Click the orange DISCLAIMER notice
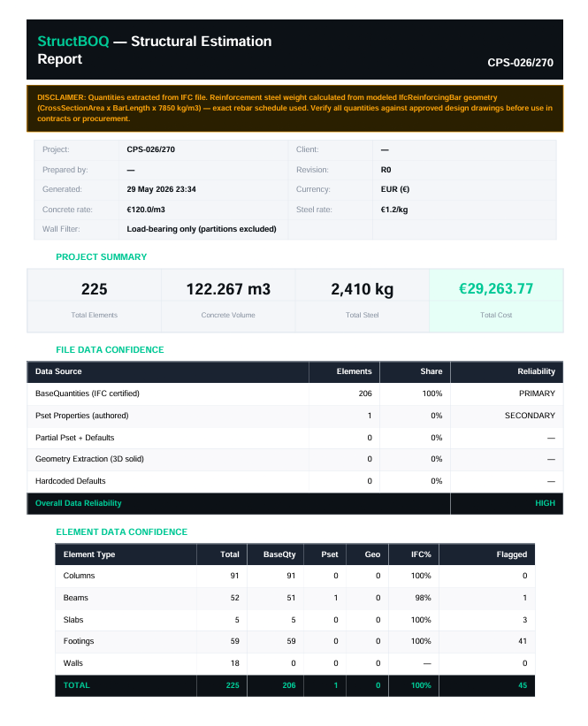The width and height of the screenshot is (588, 726). (x=295, y=109)
